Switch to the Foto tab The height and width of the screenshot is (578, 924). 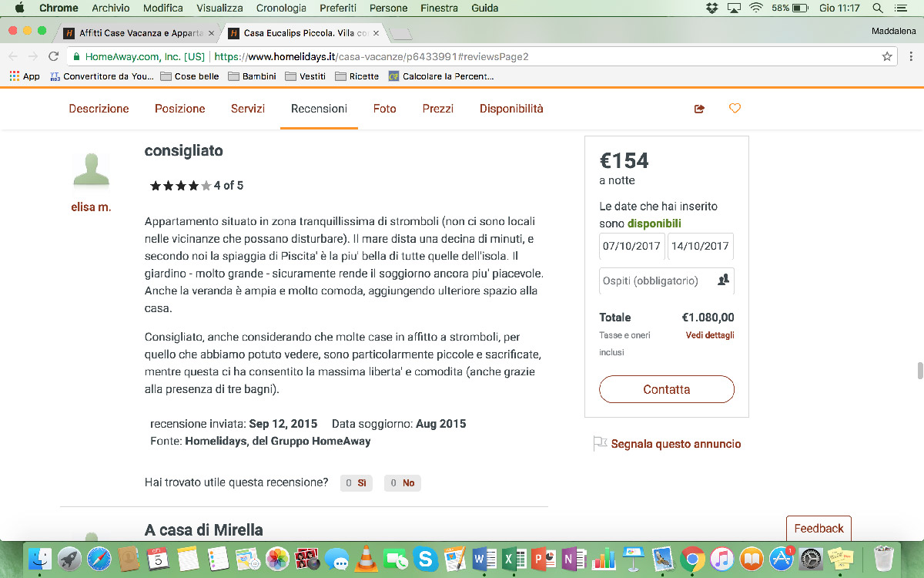click(x=384, y=109)
